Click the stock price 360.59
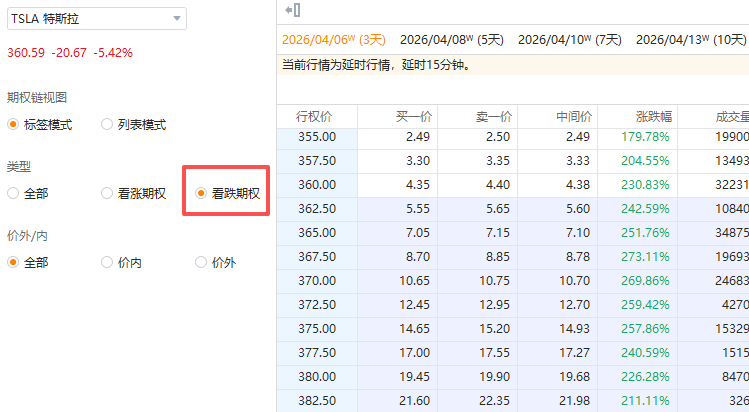The height and width of the screenshot is (412, 749). click(x=26, y=53)
